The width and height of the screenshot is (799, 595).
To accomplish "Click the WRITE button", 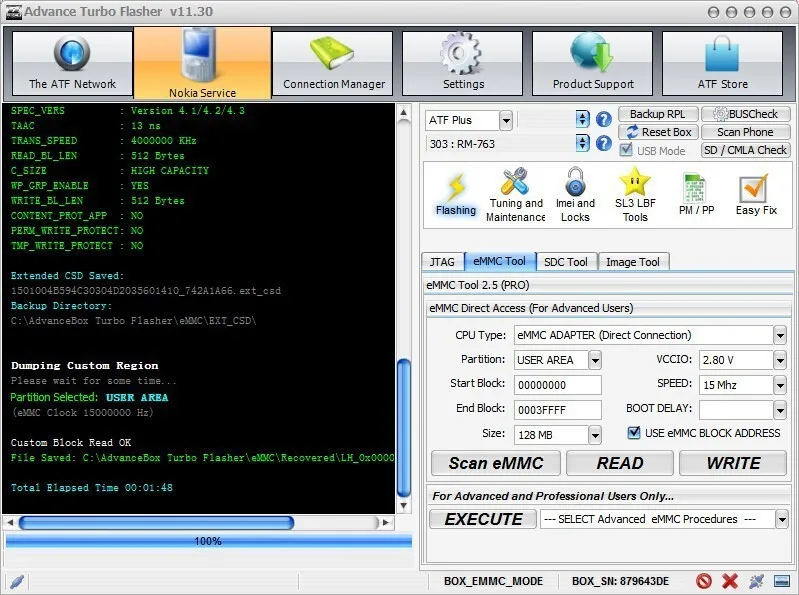I will [733, 463].
